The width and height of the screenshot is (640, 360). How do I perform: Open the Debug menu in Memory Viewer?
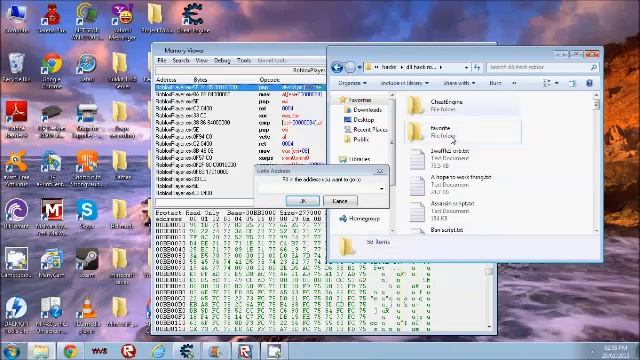point(222,60)
